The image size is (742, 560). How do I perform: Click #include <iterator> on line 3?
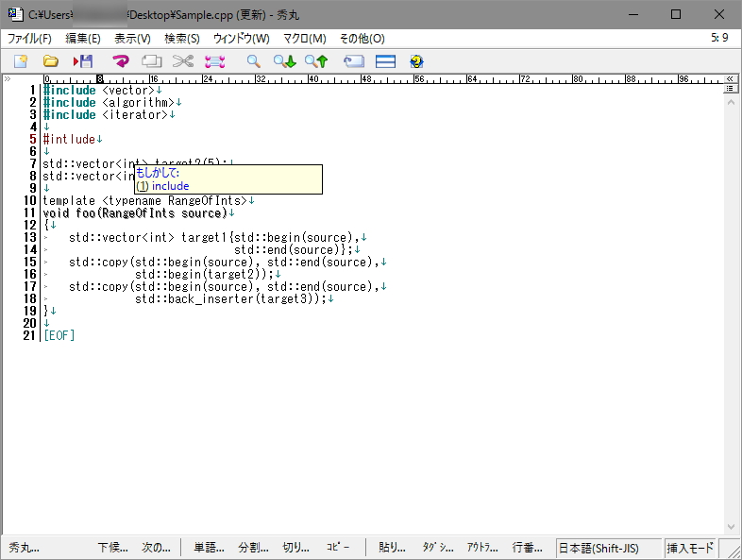coord(106,114)
